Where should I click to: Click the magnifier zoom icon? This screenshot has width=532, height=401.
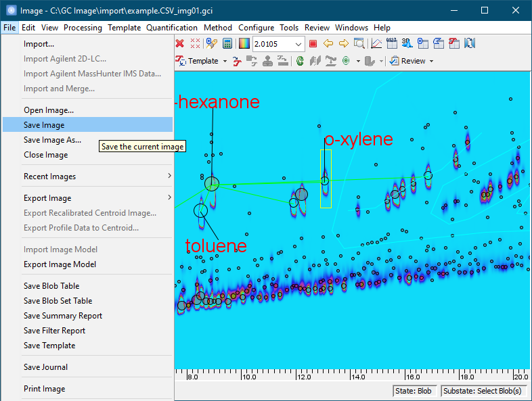tap(359, 44)
